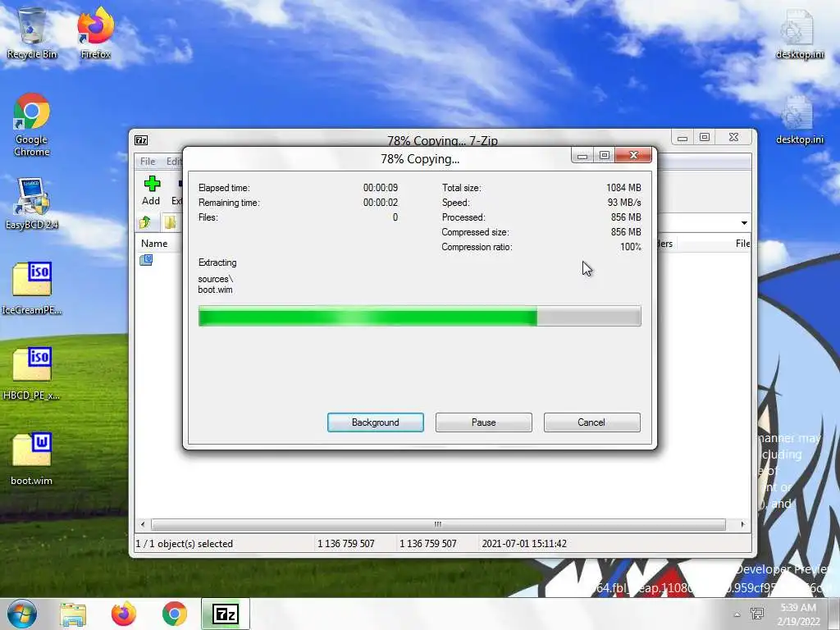Click the '1084 MB' total size value
The width and height of the screenshot is (840, 630).
623,188
